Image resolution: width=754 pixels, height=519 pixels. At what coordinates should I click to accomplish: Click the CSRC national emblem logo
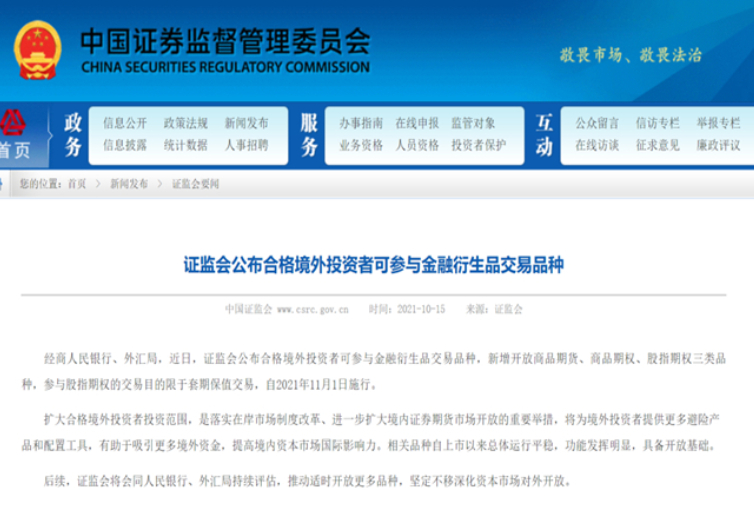tap(38, 47)
